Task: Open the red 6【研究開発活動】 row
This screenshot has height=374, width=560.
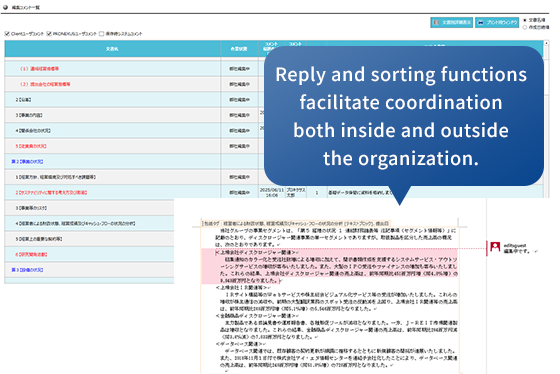Action: coord(31,254)
